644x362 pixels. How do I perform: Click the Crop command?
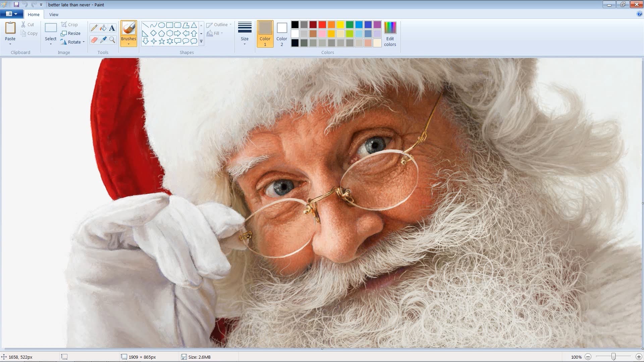pyautogui.click(x=70, y=24)
